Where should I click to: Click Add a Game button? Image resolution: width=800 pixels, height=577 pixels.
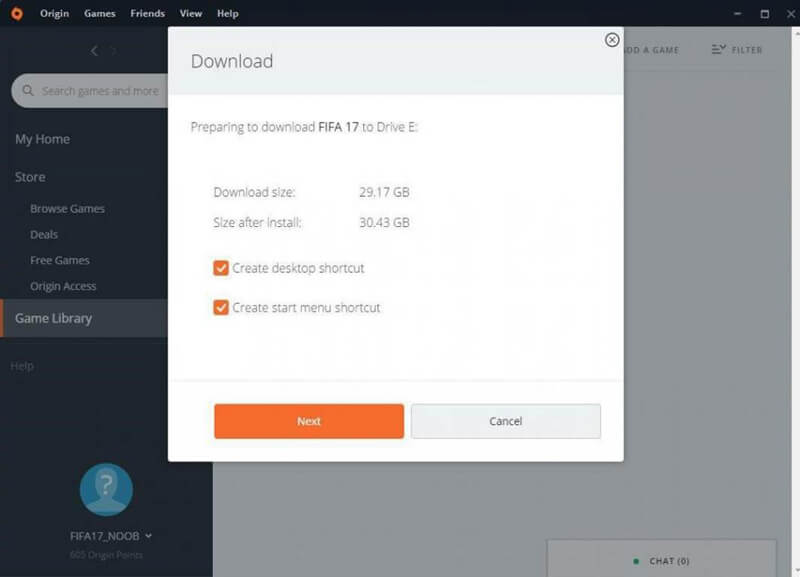(651, 50)
